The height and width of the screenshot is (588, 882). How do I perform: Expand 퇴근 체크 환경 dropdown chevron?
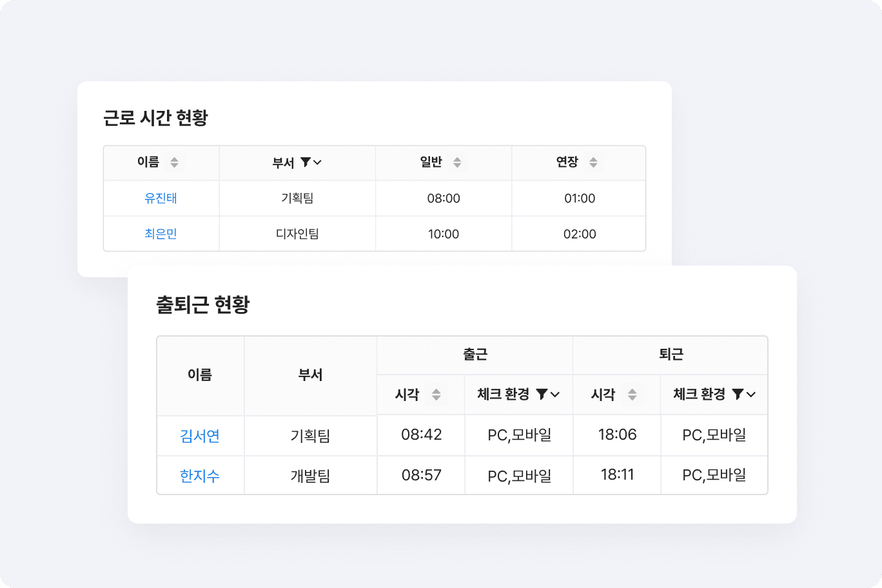click(x=751, y=395)
